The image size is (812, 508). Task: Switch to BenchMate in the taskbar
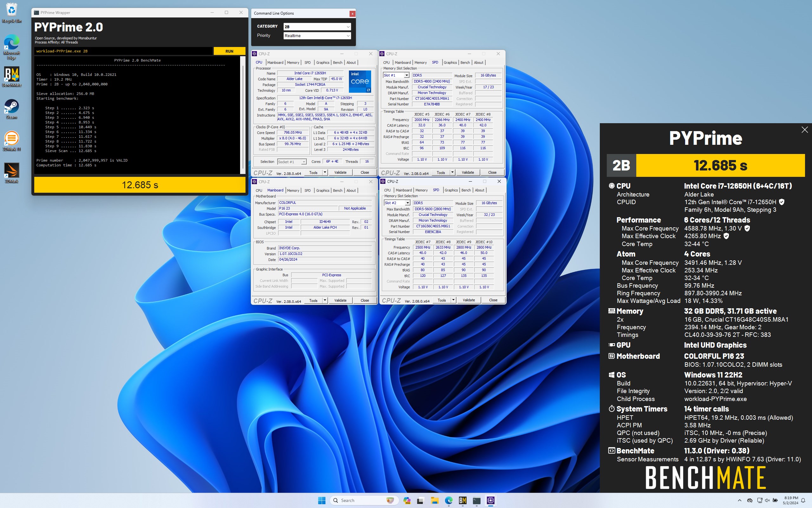tap(463, 500)
